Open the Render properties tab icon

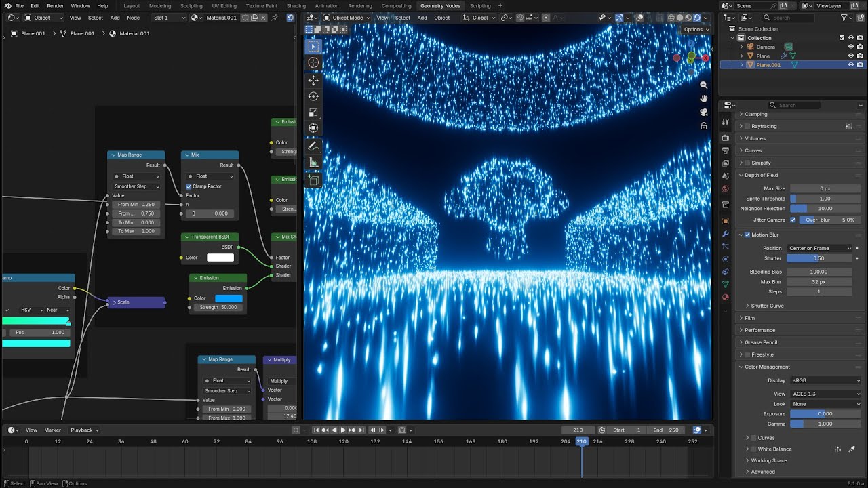(x=726, y=138)
